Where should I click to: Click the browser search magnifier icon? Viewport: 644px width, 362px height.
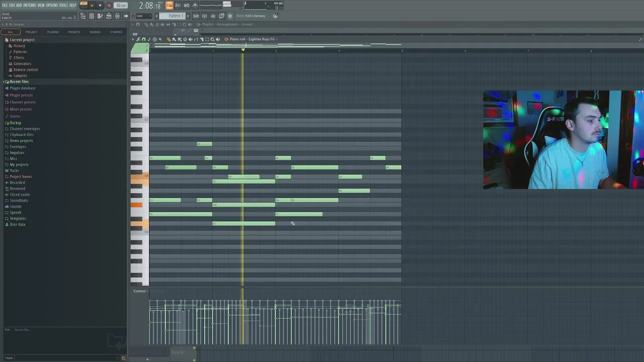coord(123,358)
